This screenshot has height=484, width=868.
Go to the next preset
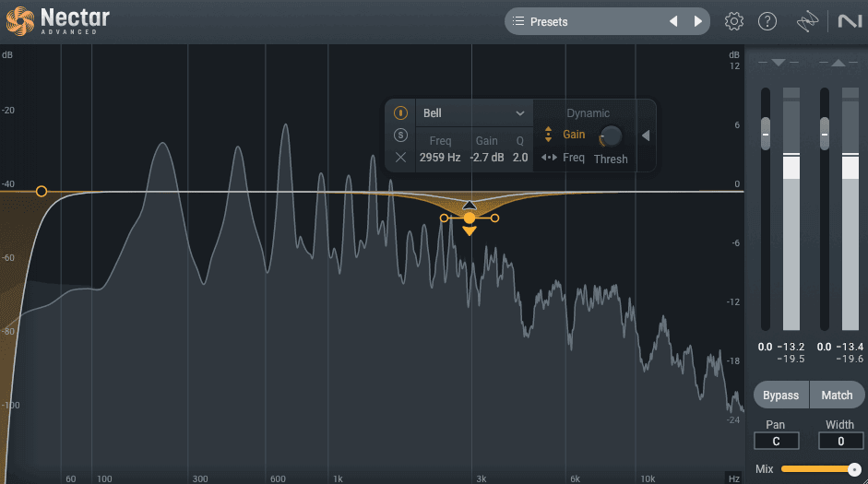(x=698, y=21)
